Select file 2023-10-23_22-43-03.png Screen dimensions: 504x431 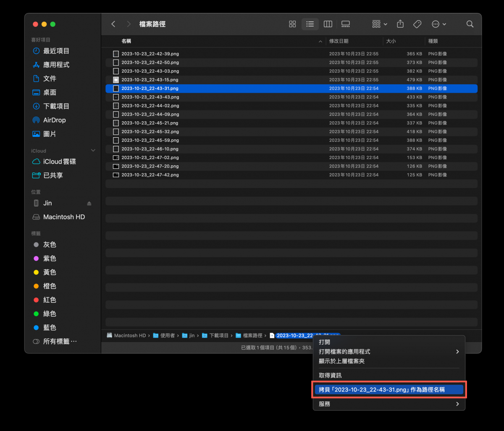pyautogui.click(x=291, y=71)
